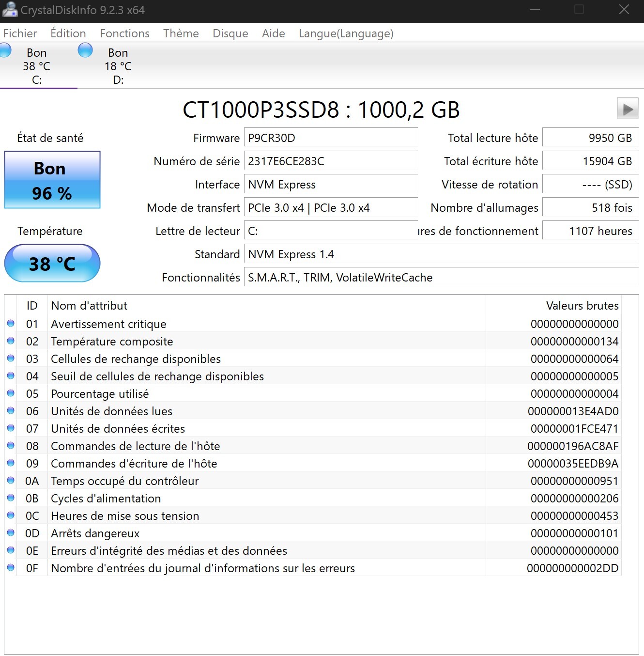Viewport: 644px width, 656px height.
Task: Click the Interface field NVM Express
Action: (331, 185)
